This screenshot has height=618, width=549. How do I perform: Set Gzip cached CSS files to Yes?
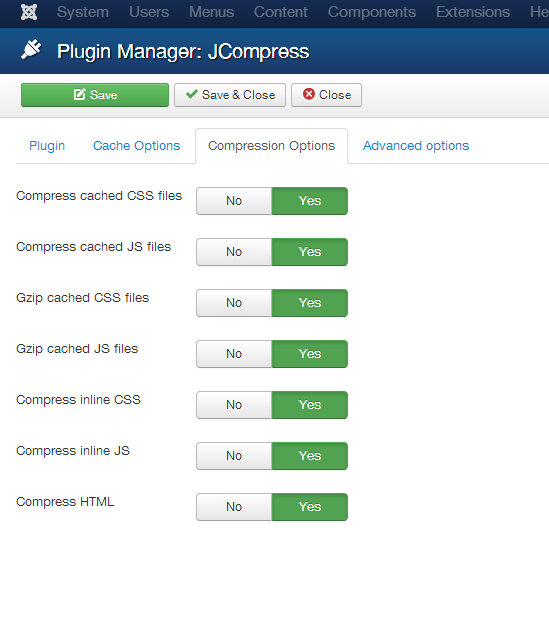(310, 303)
